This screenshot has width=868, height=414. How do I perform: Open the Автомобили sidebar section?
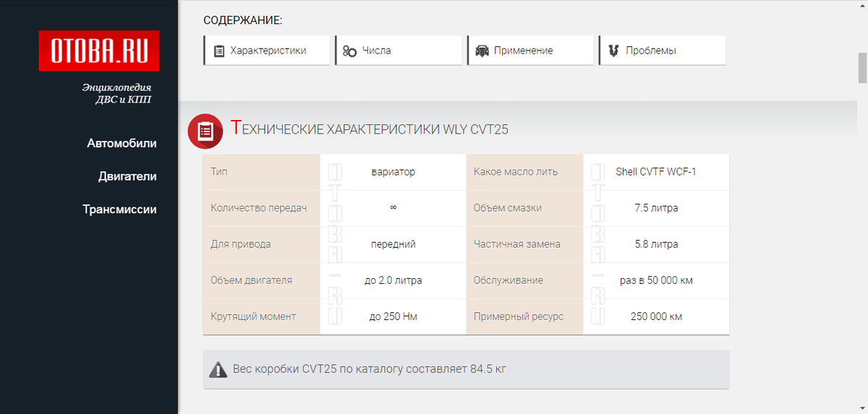122,143
